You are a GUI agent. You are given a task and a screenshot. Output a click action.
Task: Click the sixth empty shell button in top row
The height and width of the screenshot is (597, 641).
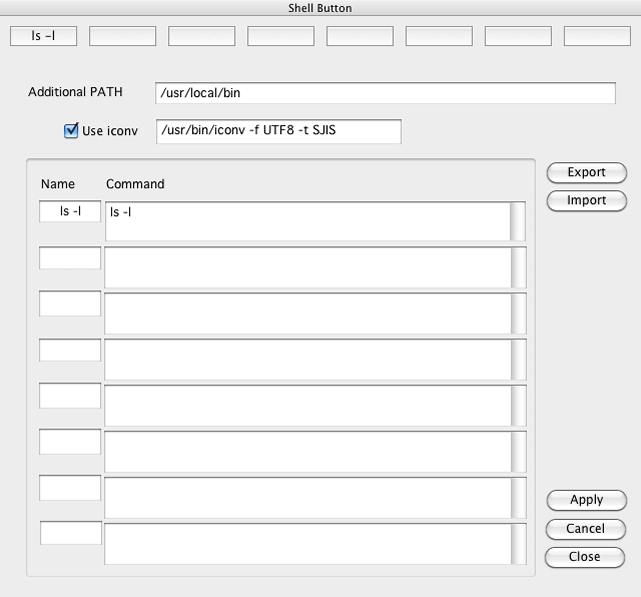tap(439, 36)
